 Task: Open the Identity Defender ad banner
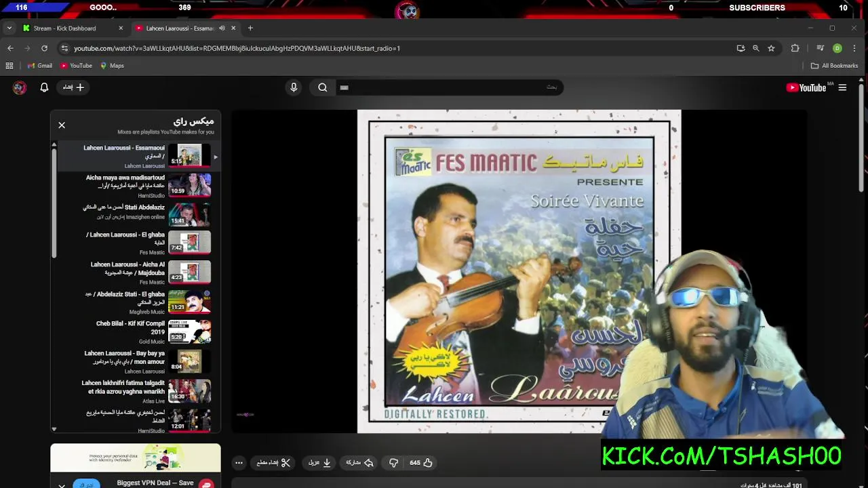coord(136,458)
